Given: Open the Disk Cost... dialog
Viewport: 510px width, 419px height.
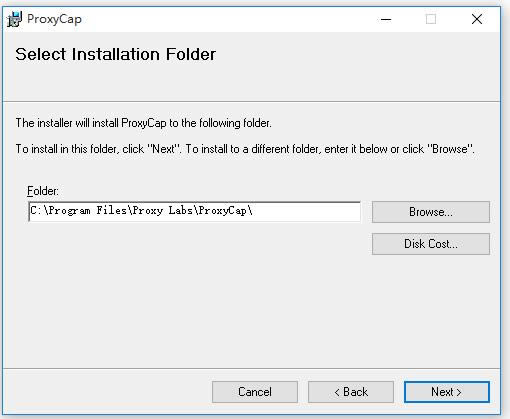Looking at the screenshot, I should pyautogui.click(x=431, y=244).
